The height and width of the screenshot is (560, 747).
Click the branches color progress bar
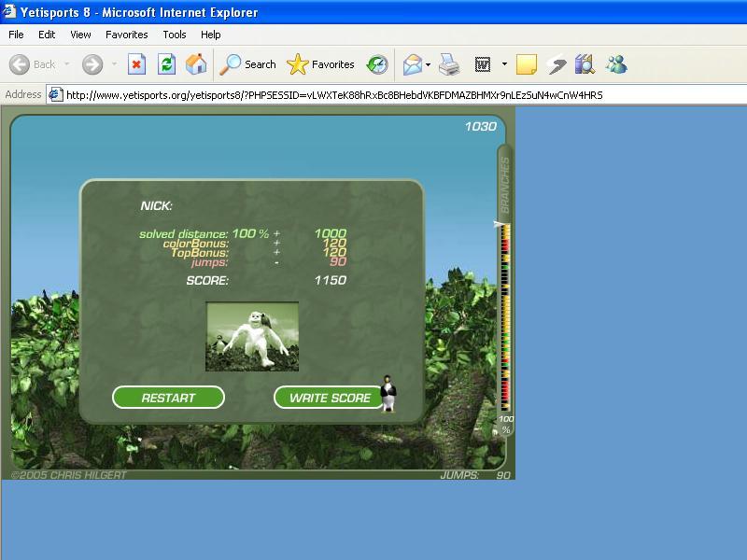click(x=505, y=316)
